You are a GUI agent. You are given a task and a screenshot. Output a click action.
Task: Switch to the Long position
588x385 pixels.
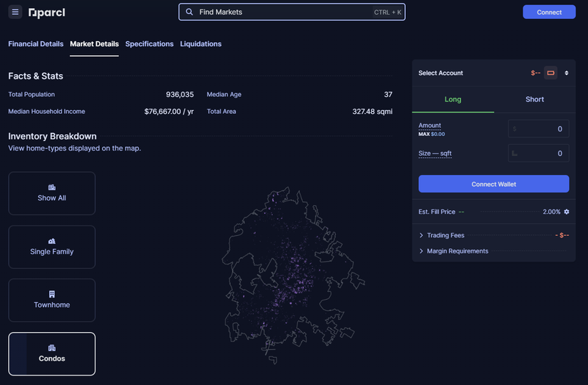pos(453,99)
